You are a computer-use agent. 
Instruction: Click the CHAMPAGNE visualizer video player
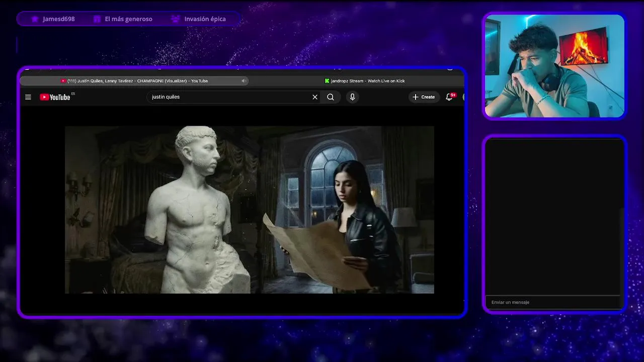250,210
